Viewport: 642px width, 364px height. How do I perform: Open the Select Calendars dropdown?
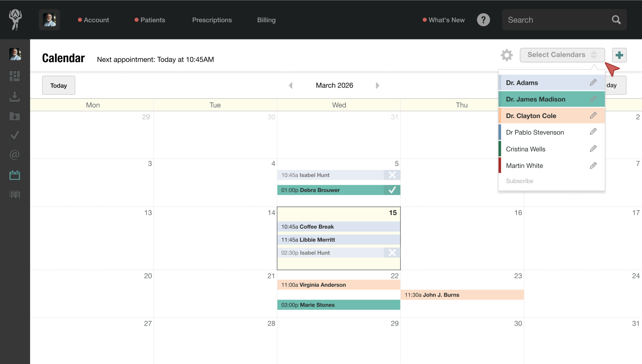tap(562, 55)
